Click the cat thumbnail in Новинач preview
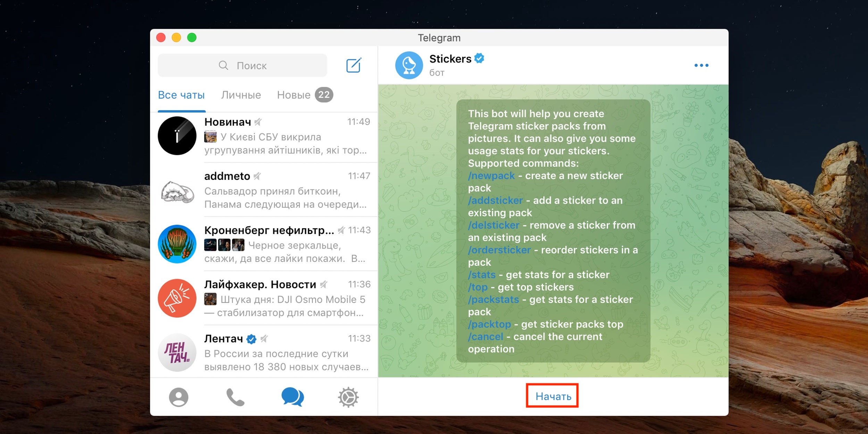The image size is (868, 434). [210, 137]
